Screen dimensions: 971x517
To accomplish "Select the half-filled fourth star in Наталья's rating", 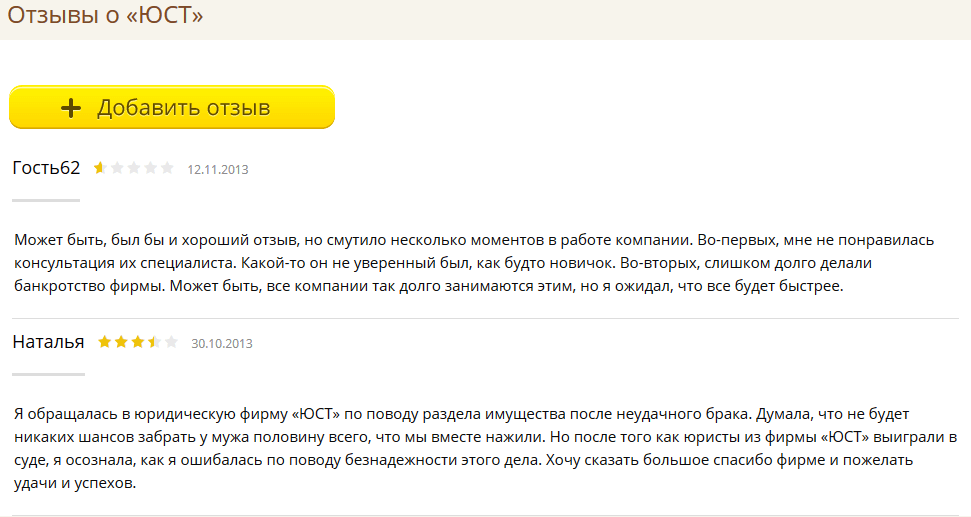I will point(154,342).
